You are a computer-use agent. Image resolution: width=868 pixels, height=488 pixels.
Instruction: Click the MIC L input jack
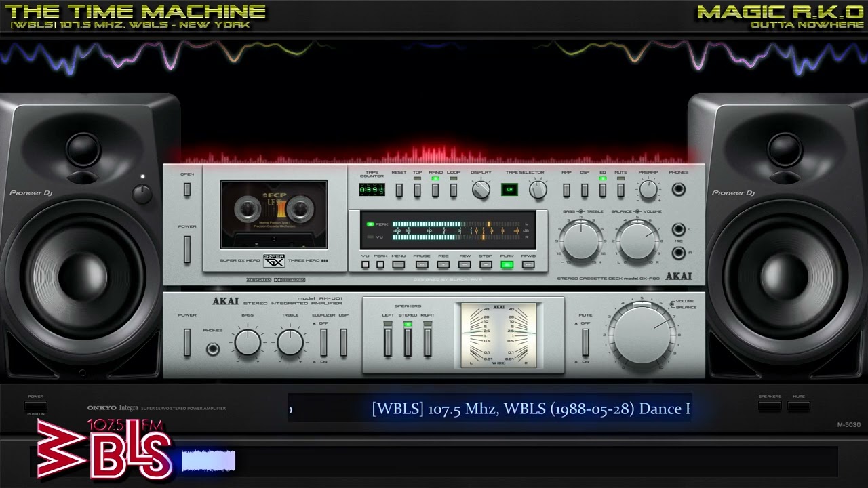coord(678,230)
